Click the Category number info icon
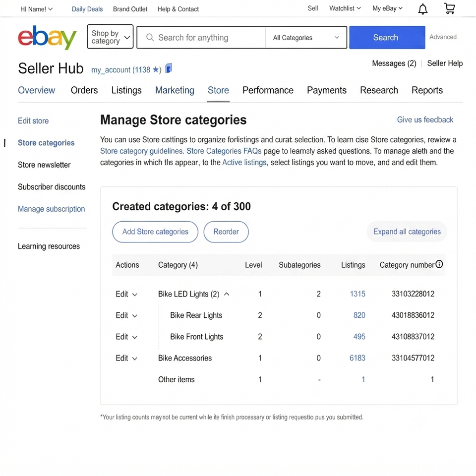476x476 pixels. tap(439, 264)
